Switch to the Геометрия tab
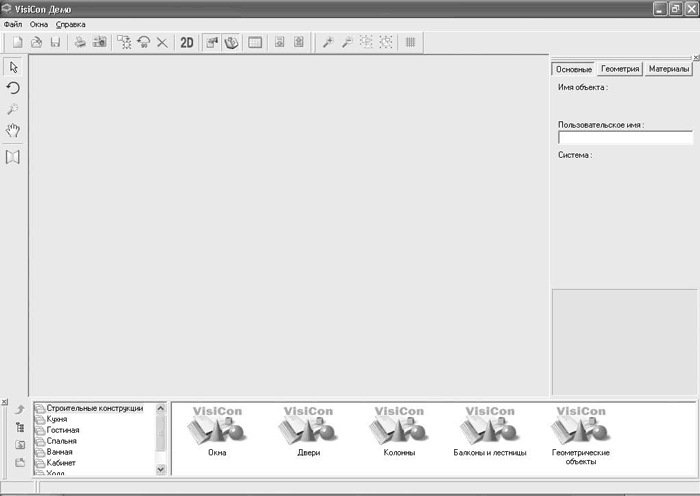The image size is (700, 496). pos(620,69)
